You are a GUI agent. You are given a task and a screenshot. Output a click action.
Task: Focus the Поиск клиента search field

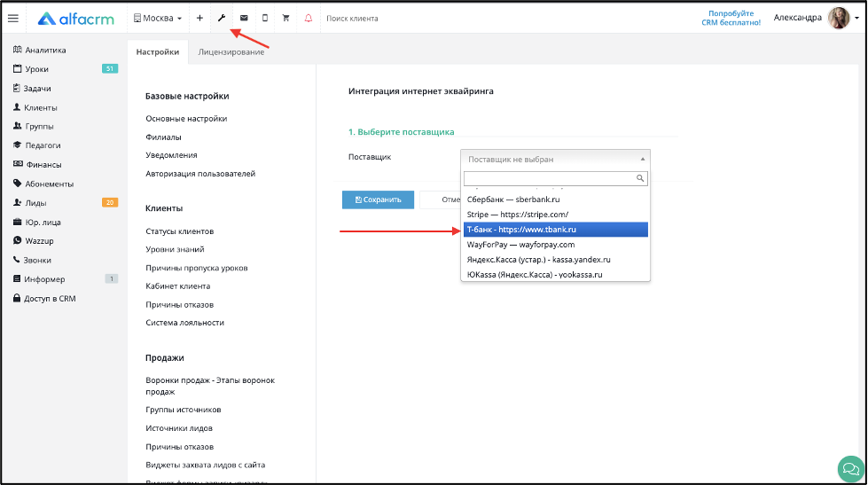pos(352,19)
